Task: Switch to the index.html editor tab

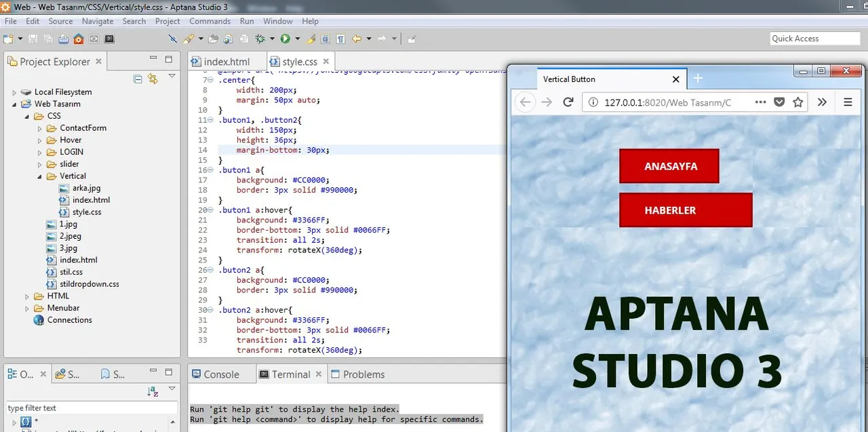Action: [226, 62]
